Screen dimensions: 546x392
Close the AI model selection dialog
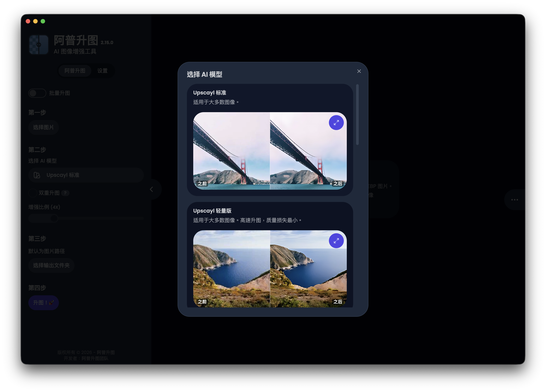(359, 71)
